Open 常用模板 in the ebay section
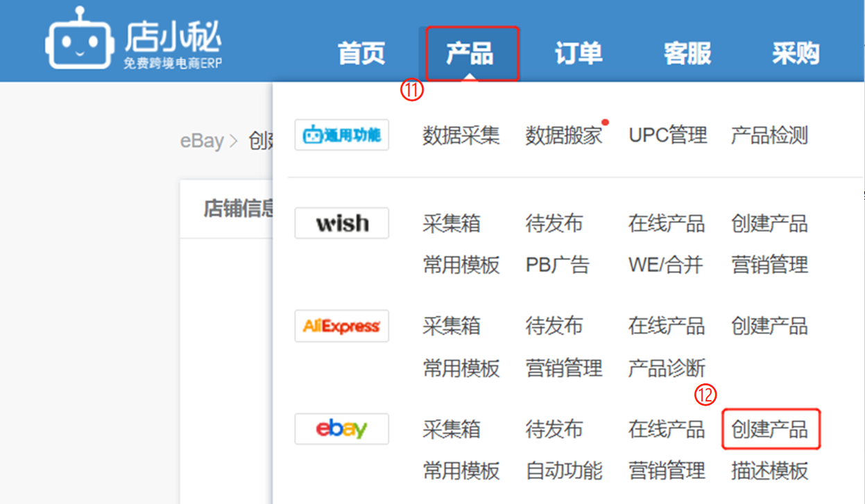 461,471
